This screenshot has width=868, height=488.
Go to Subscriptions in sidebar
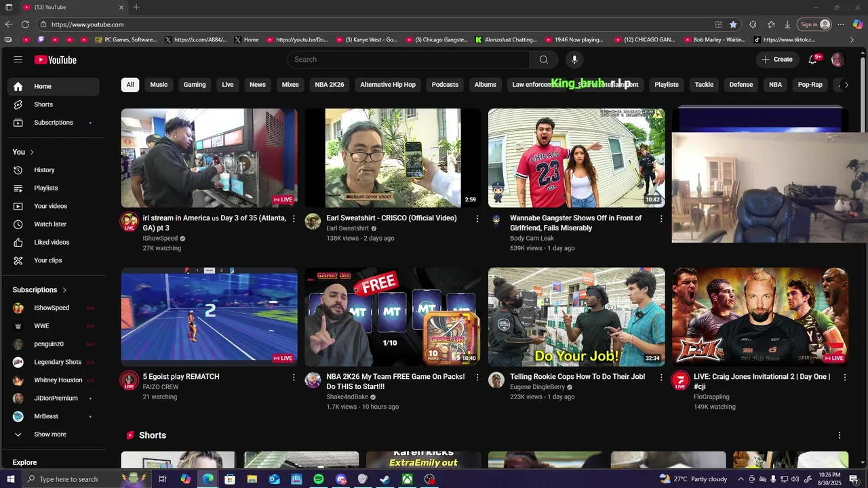point(54,123)
